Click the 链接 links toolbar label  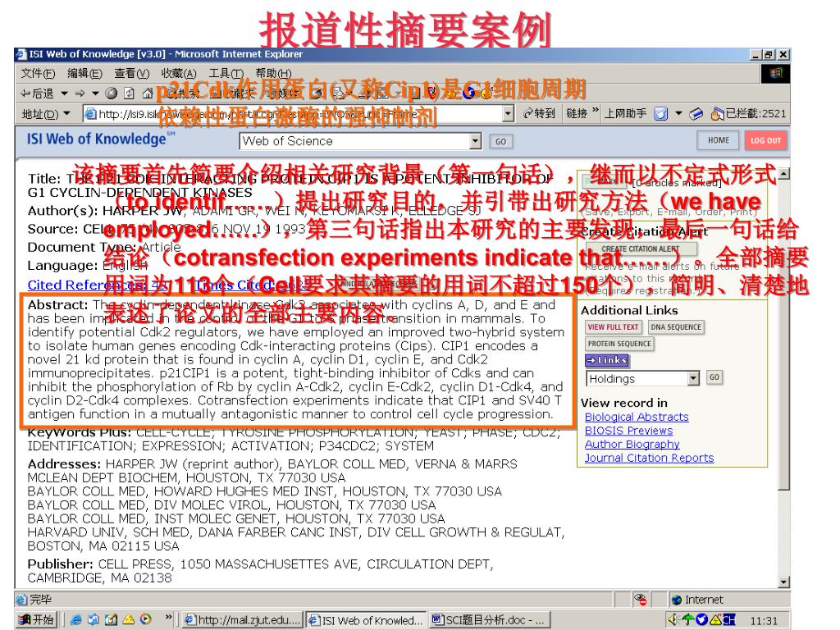[577, 113]
